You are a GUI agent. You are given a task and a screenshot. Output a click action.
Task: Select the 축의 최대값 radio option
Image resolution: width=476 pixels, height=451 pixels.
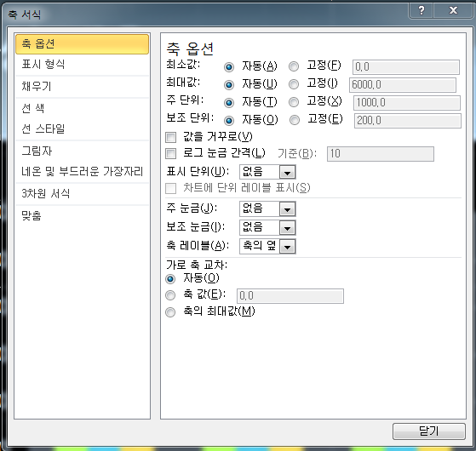[x=170, y=312]
